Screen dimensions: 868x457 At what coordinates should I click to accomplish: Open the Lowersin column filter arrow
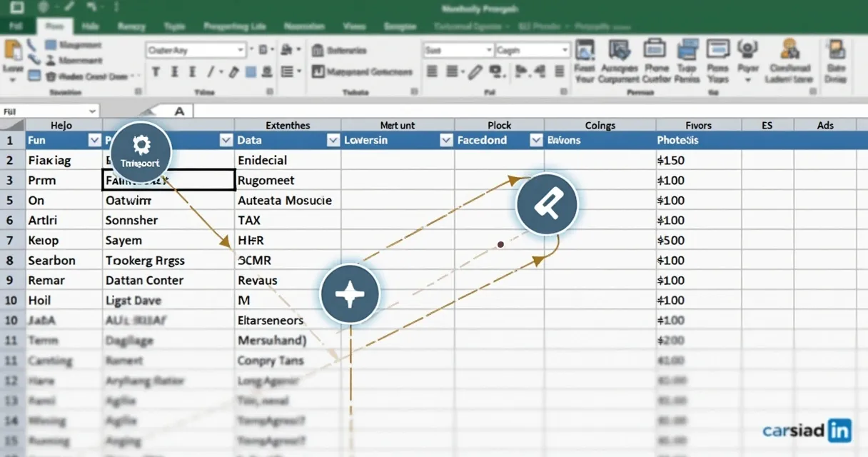coord(446,141)
